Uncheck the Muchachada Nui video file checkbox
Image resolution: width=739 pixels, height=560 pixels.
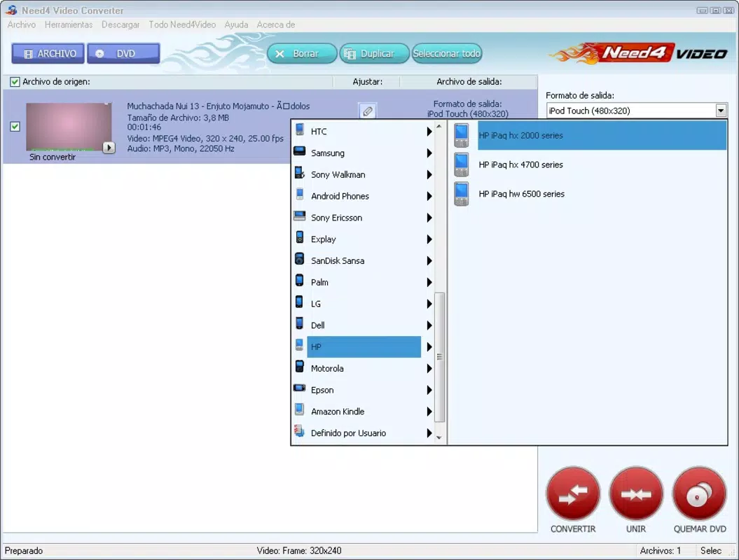15,127
